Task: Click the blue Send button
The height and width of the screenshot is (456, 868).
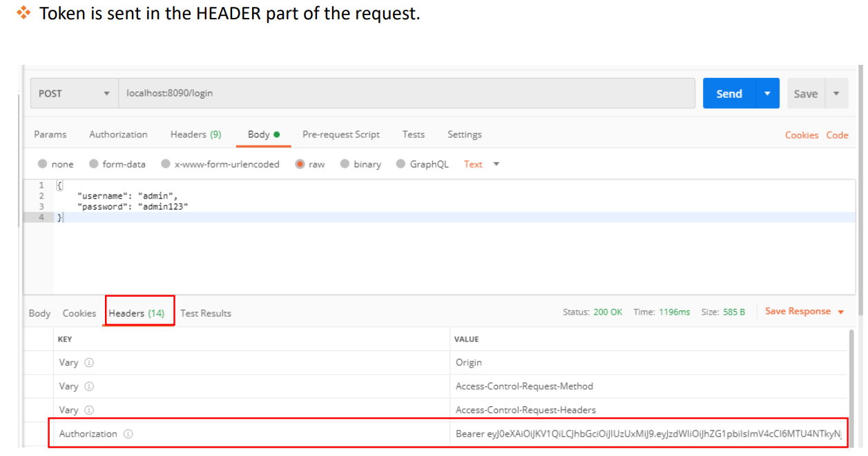Action: click(x=729, y=93)
